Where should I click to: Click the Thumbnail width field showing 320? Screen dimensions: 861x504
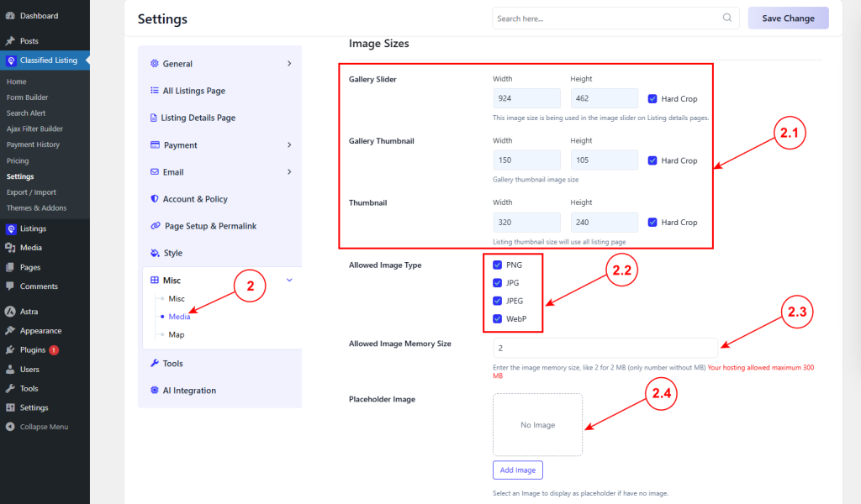pyautogui.click(x=526, y=222)
